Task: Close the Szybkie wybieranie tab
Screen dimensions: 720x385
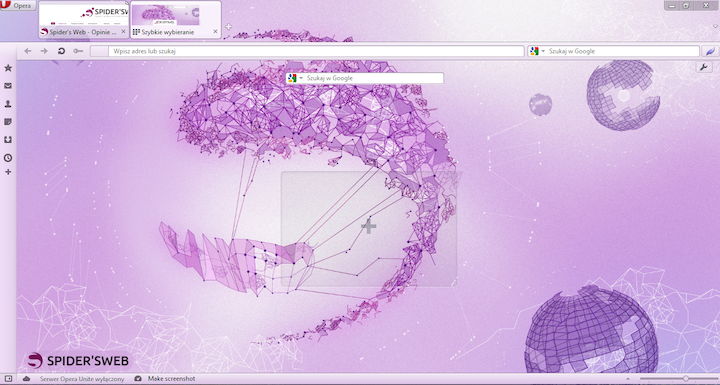Action: [x=215, y=32]
